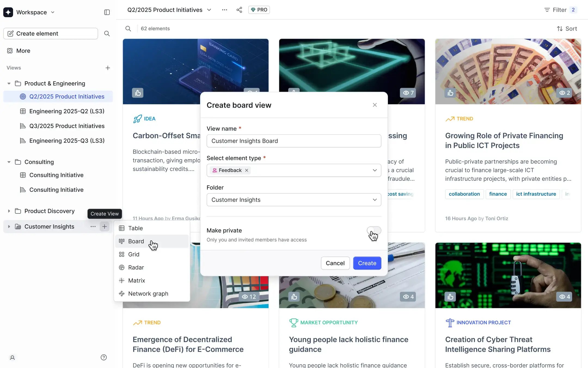Click the sidebar search magnifier icon
The image size is (588, 368).
[107, 34]
